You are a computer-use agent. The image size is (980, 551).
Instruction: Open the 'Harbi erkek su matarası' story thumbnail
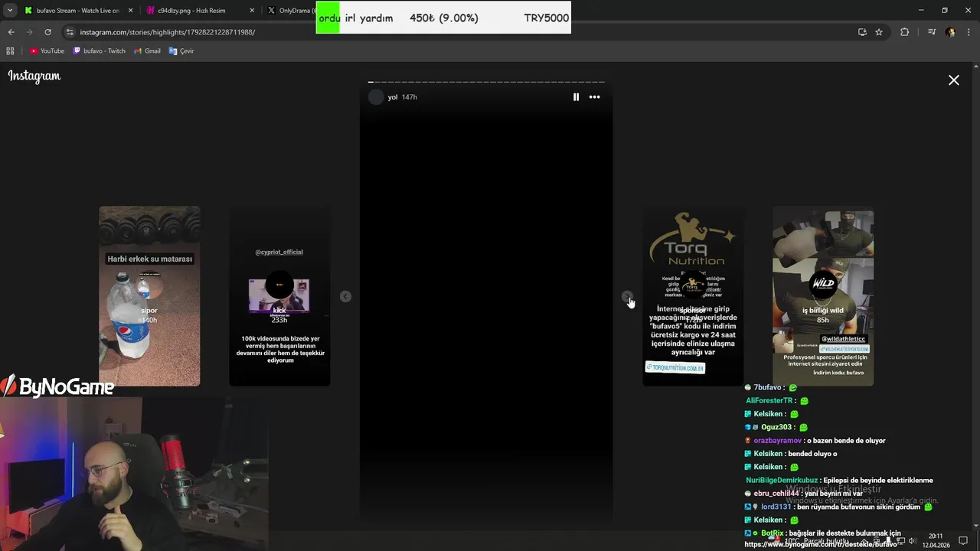coord(149,296)
